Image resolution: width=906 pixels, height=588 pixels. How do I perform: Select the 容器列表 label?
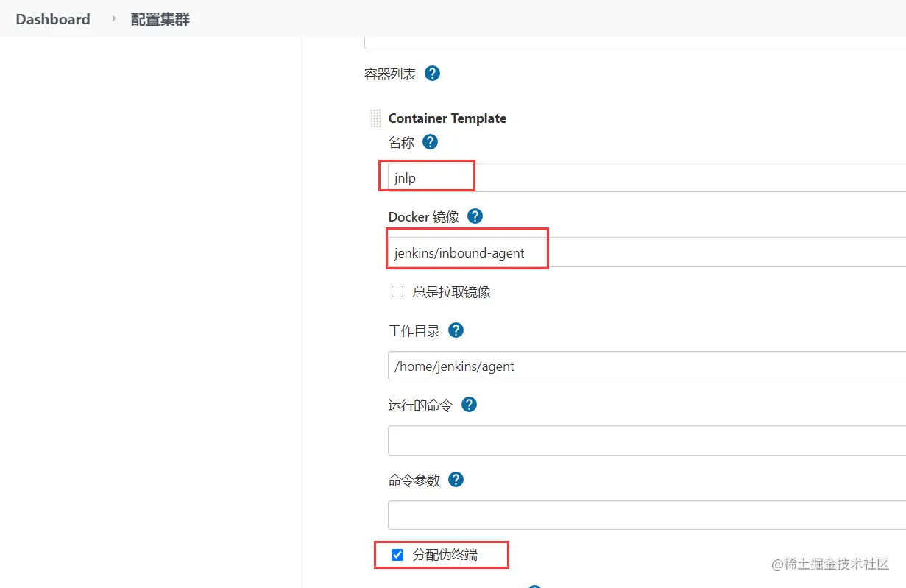390,74
